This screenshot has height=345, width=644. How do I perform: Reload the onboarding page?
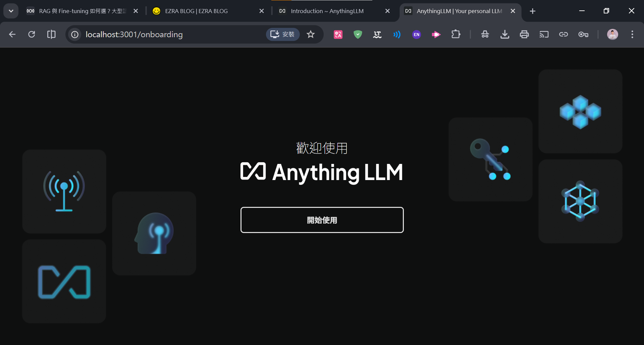coord(32,34)
